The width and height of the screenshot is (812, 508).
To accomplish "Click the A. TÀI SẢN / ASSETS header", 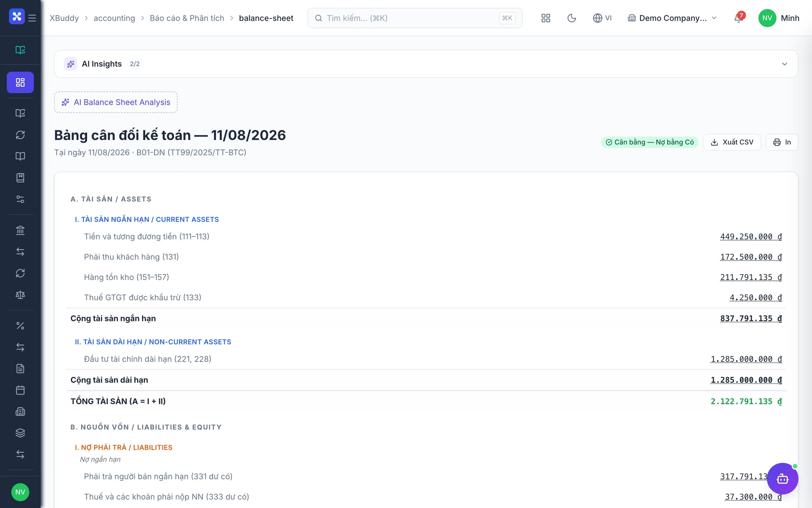I will [x=111, y=199].
